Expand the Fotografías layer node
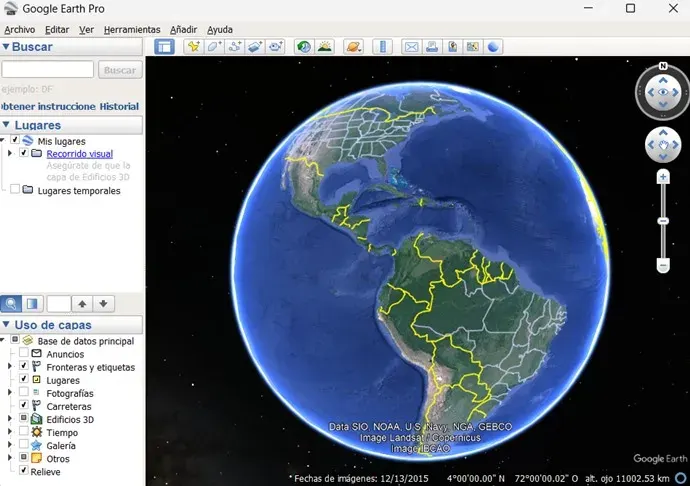 tap(10, 392)
